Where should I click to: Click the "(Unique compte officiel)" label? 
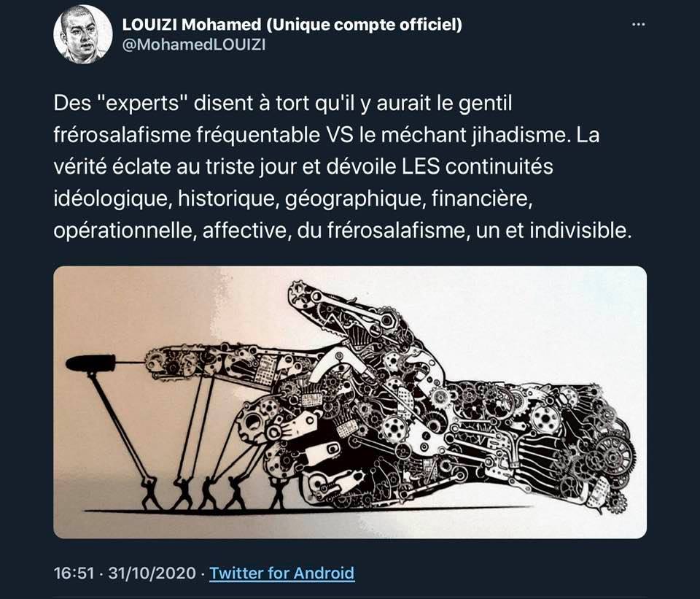point(364,25)
